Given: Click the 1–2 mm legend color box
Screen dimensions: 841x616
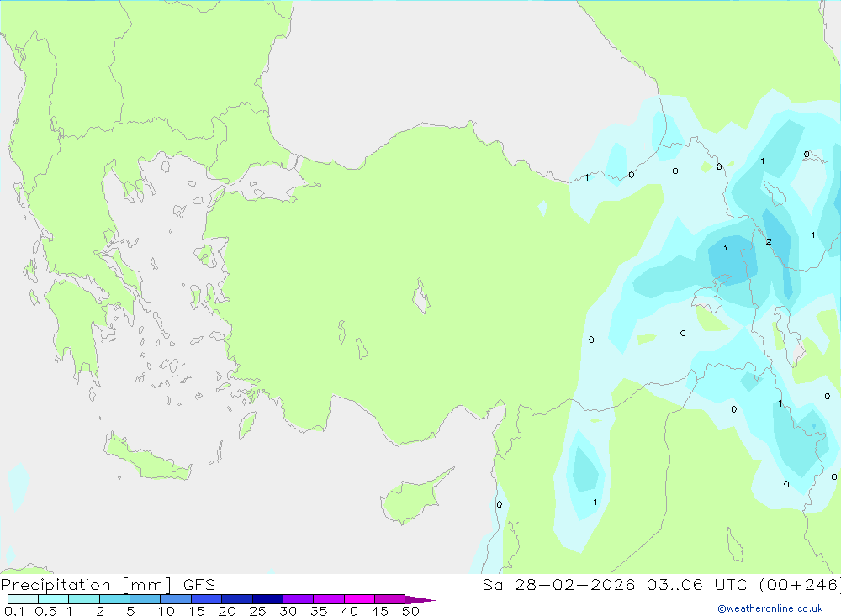Looking at the screenshot, I should (x=84, y=599).
